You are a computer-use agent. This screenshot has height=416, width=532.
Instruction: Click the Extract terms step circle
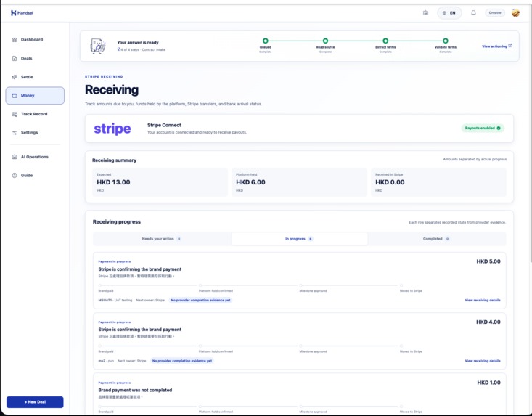click(x=385, y=41)
